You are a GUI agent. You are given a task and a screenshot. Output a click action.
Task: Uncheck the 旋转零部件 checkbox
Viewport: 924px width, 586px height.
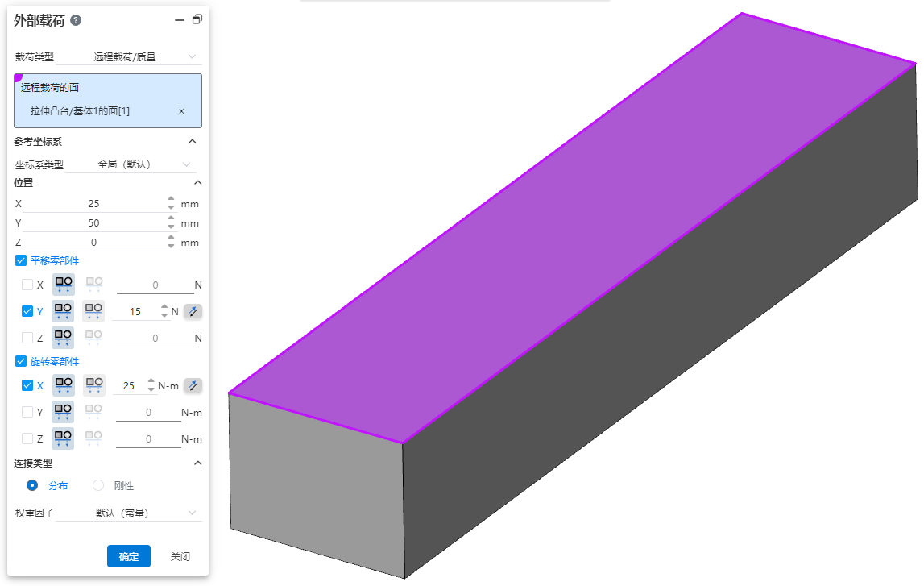21,361
